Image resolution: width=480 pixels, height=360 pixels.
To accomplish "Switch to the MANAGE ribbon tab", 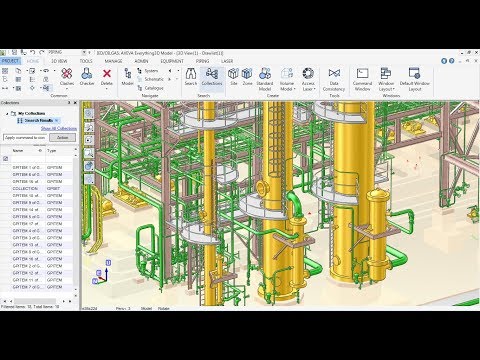I will pos(113,61).
